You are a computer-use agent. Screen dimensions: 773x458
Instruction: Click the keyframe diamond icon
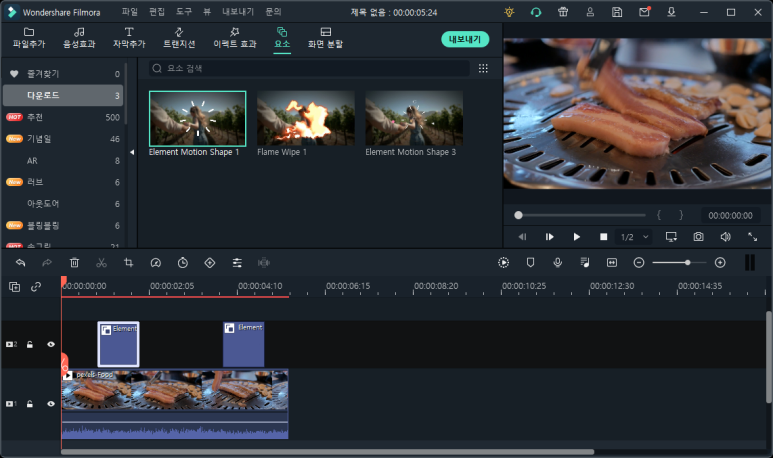pos(210,263)
